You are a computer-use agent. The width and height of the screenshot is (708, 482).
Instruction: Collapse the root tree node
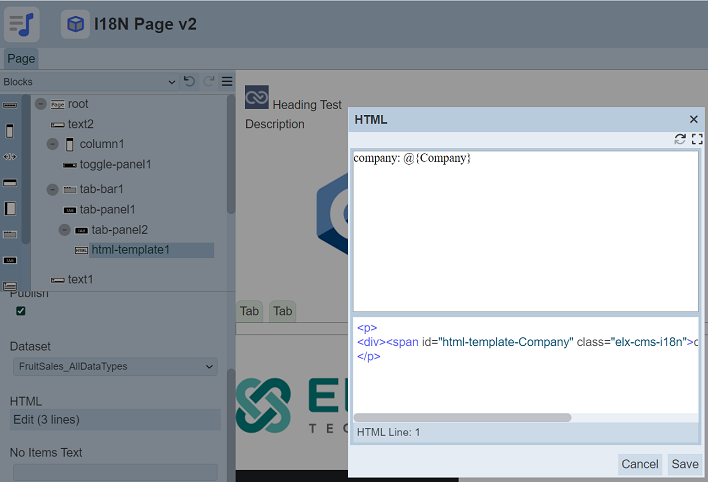tap(41, 104)
